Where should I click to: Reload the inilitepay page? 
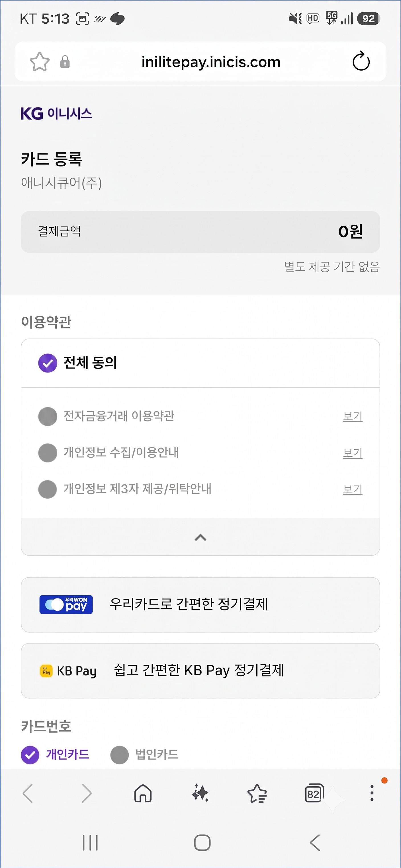[361, 61]
